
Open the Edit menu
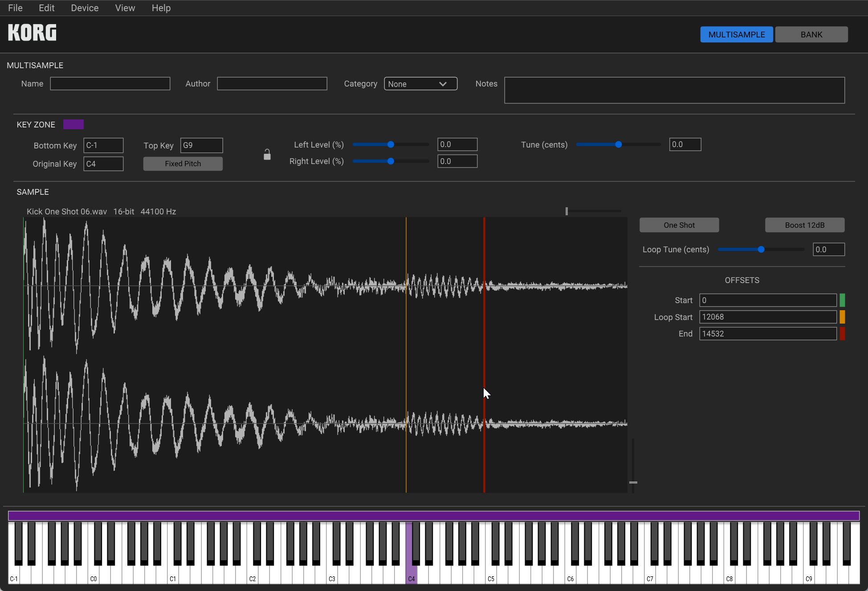[47, 8]
